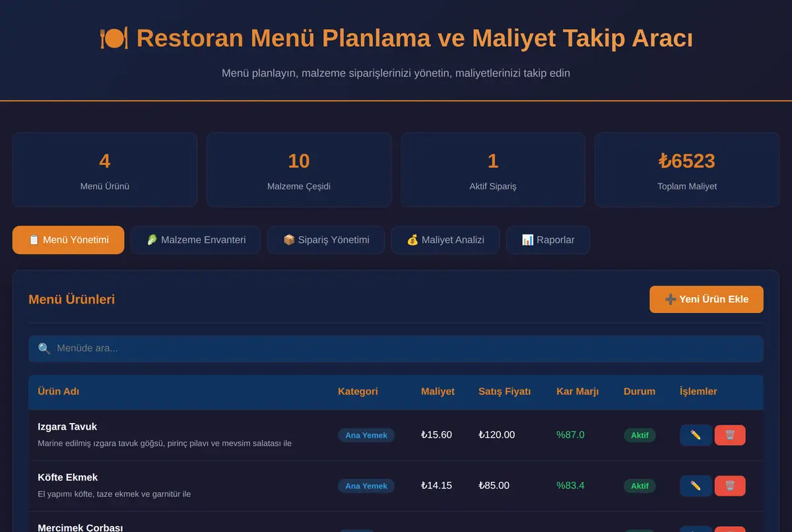792x532 pixels.
Task: Click the Aktif status badge for Köfte Ekmek
Action: pos(640,486)
